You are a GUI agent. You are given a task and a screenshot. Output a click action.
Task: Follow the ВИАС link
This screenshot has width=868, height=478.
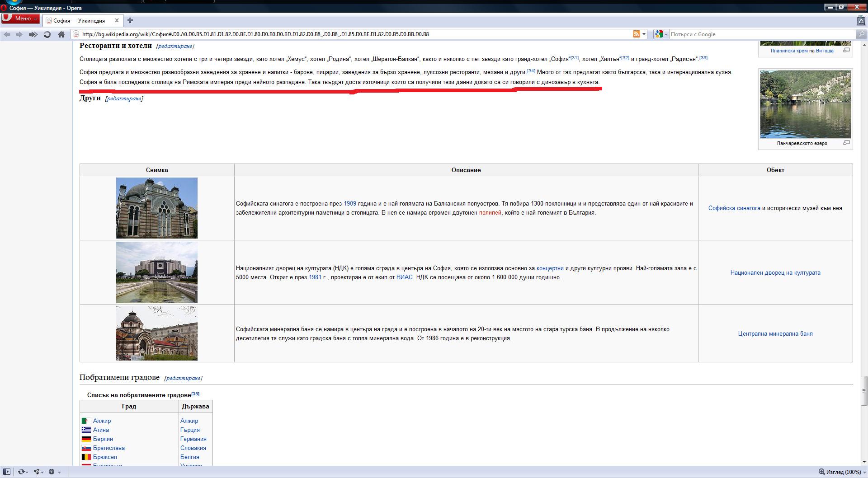pos(404,277)
